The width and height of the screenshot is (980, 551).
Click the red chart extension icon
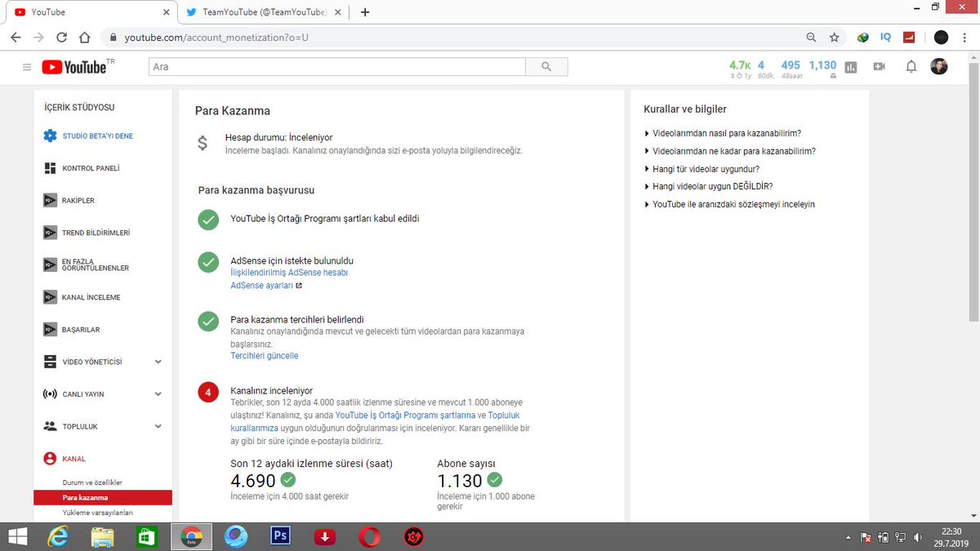click(x=909, y=38)
